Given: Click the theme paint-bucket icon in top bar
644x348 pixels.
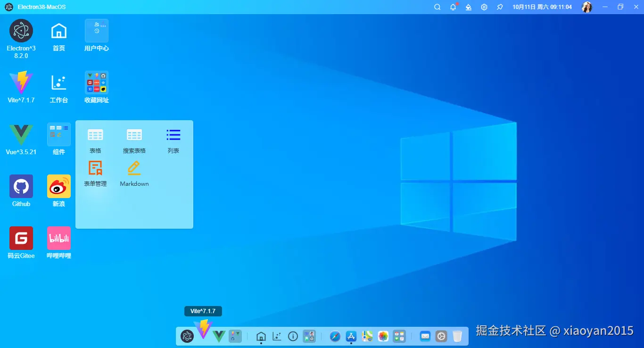Looking at the screenshot, I should click(469, 7).
